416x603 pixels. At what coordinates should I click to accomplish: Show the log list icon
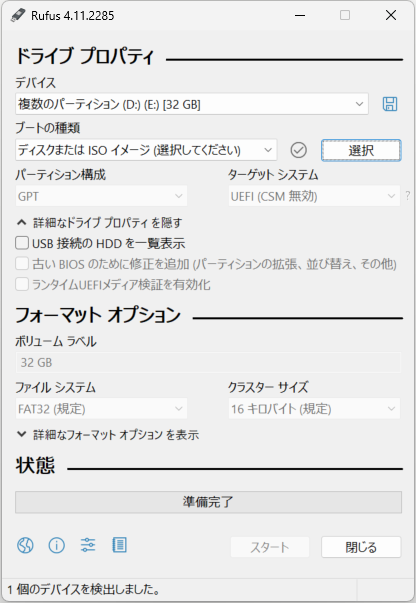coord(119,545)
